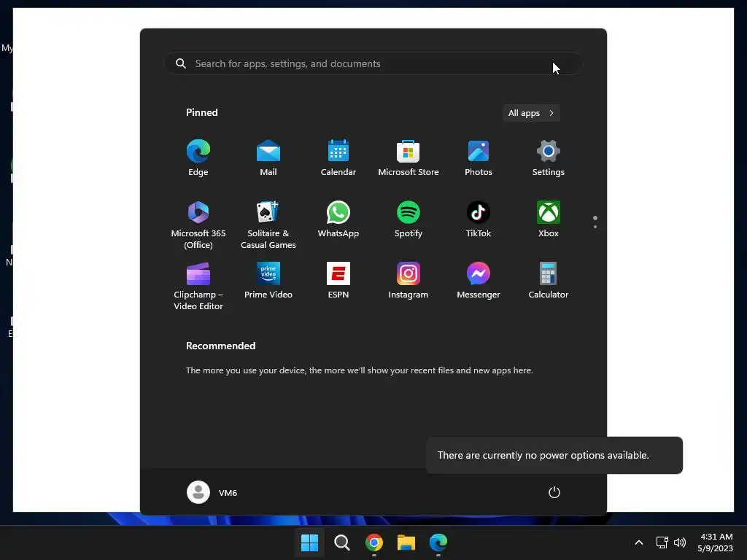The height and width of the screenshot is (560, 747).
Task: Open the Settings gear app
Action: coord(549,158)
